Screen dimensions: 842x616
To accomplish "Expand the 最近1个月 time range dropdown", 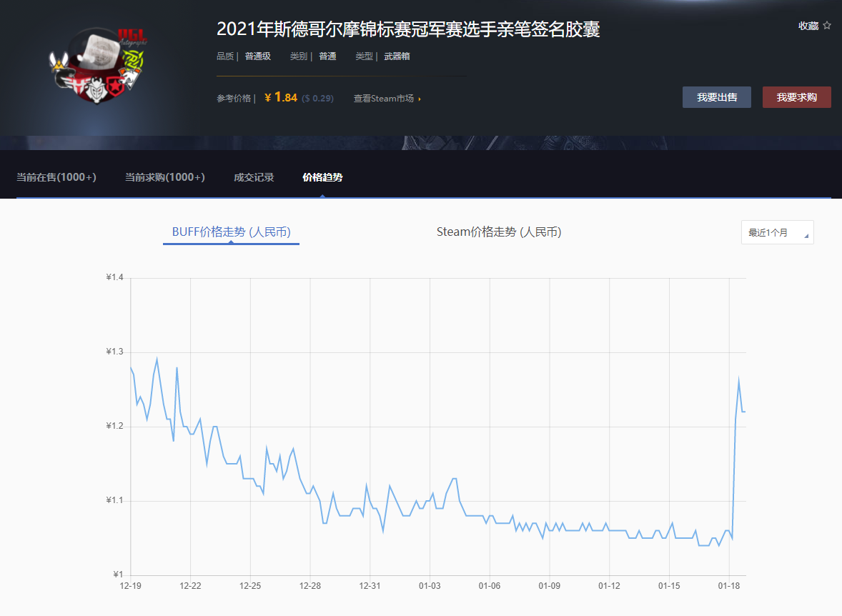I will coord(777,232).
